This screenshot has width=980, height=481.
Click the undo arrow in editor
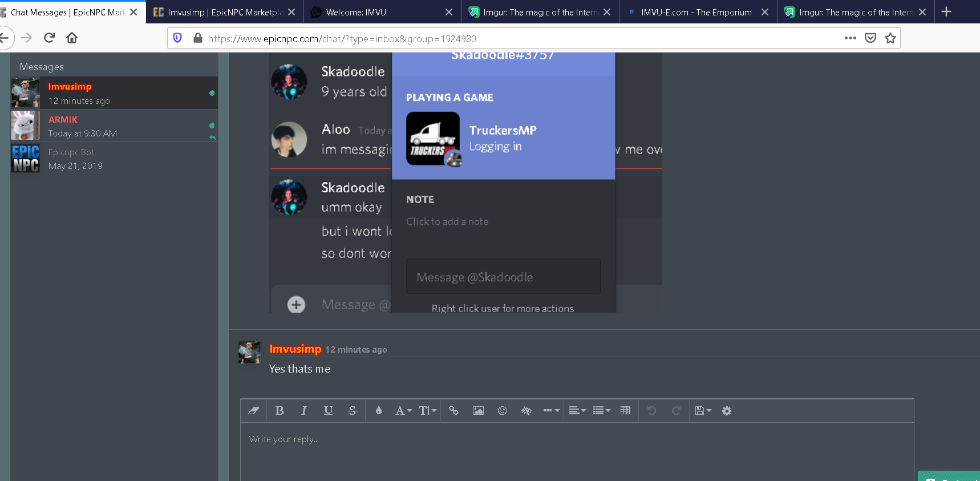click(651, 411)
